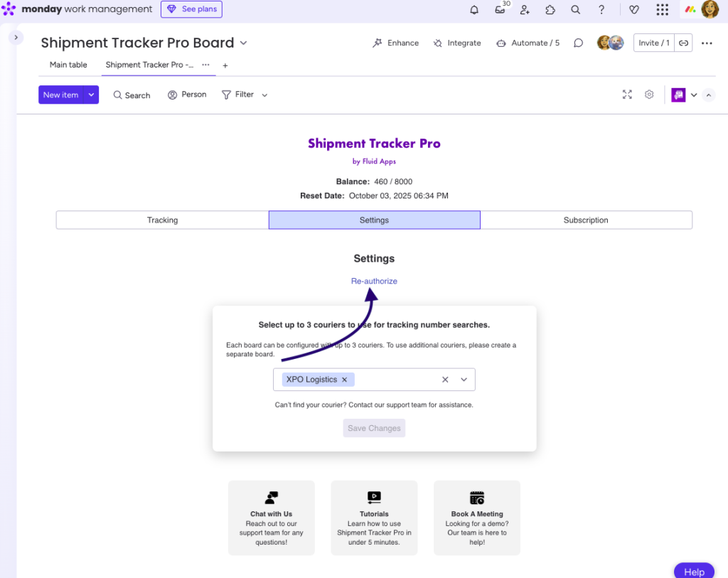Screen dimensions: 728x578
Task: Open the notifications bell
Action: [474, 10]
